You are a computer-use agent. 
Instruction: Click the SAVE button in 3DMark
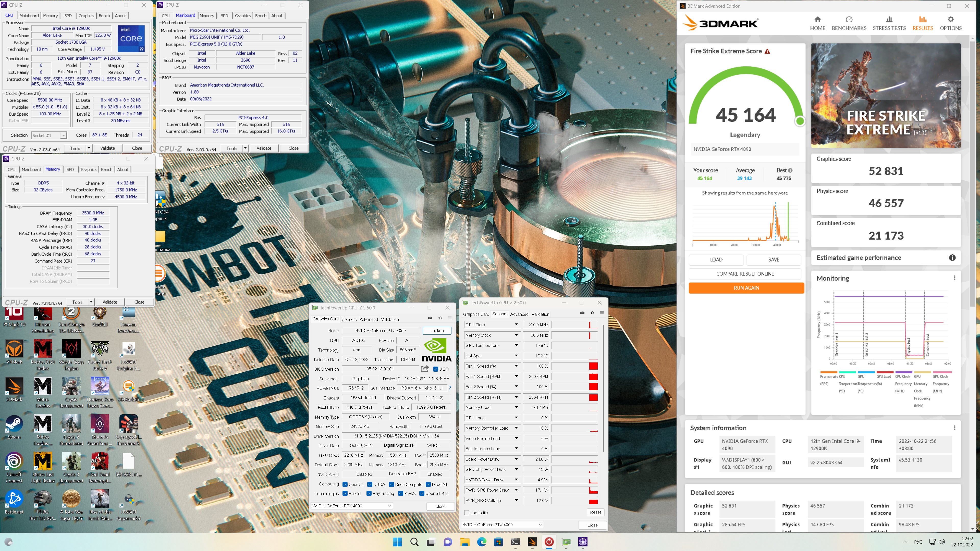(774, 260)
